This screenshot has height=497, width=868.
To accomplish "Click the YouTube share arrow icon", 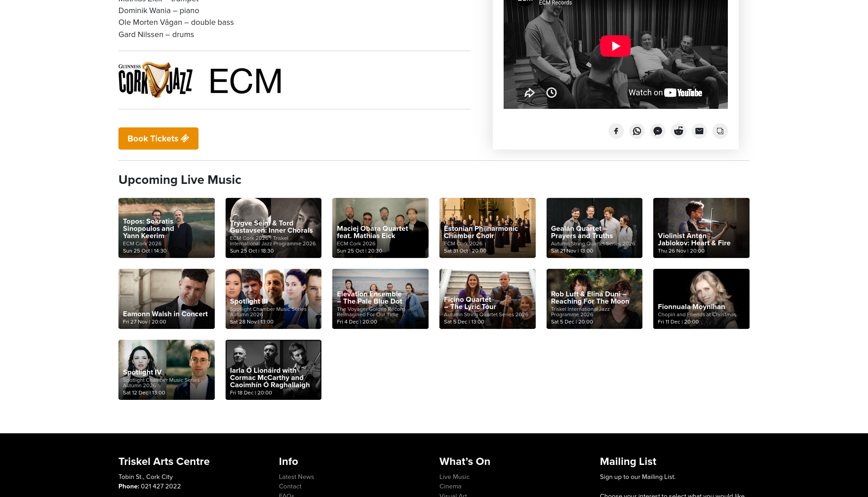I will (529, 93).
